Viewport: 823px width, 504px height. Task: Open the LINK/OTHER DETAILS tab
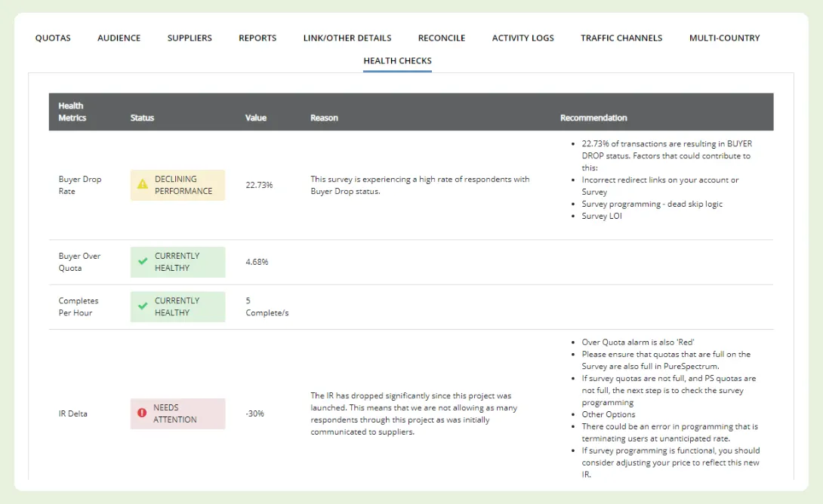pyautogui.click(x=347, y=38)
